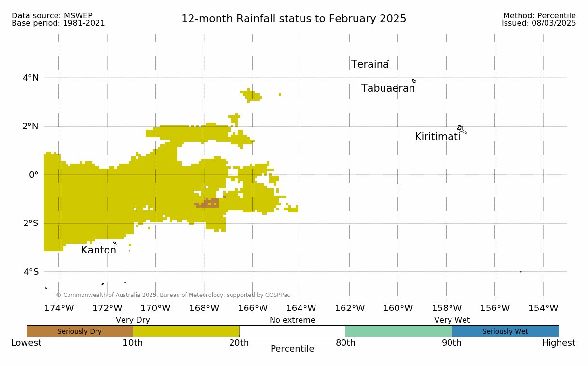
Task: Click the No extreme white legend swatch
Action: click(292, 331)
